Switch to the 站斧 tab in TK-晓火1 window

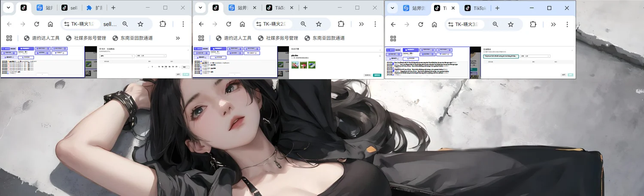point(45,8)
